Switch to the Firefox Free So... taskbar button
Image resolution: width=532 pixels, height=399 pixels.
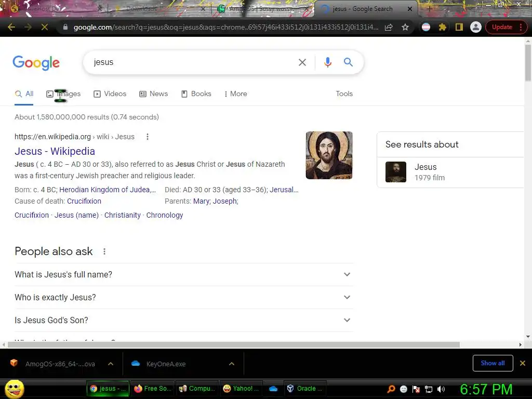(153, 389)
